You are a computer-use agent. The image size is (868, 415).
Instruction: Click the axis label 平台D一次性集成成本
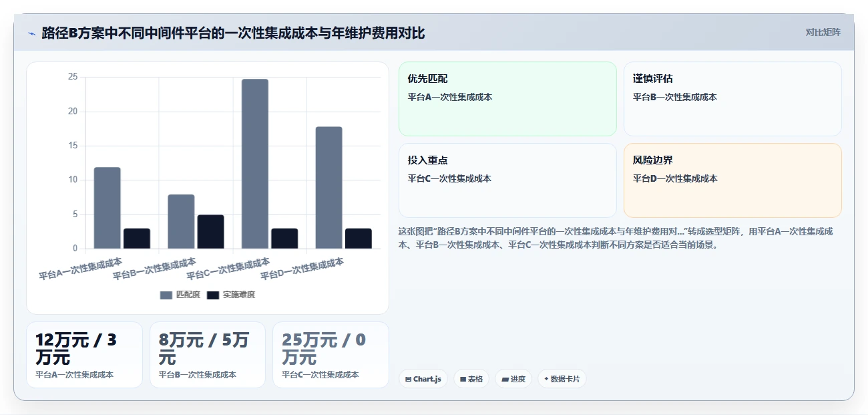point(302,268)
